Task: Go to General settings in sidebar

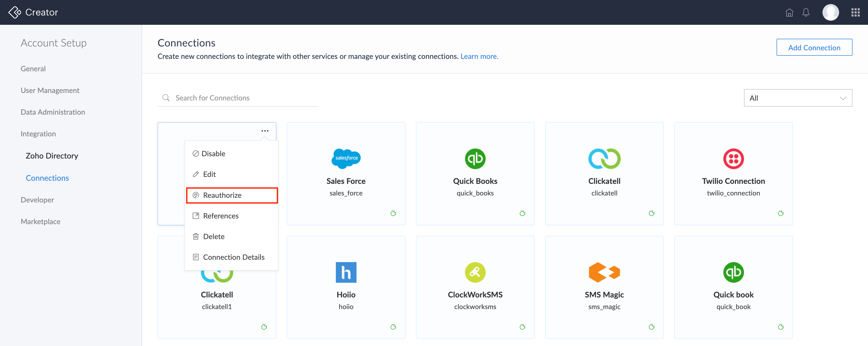Action: pyautogui.click(x=33, y=69)
